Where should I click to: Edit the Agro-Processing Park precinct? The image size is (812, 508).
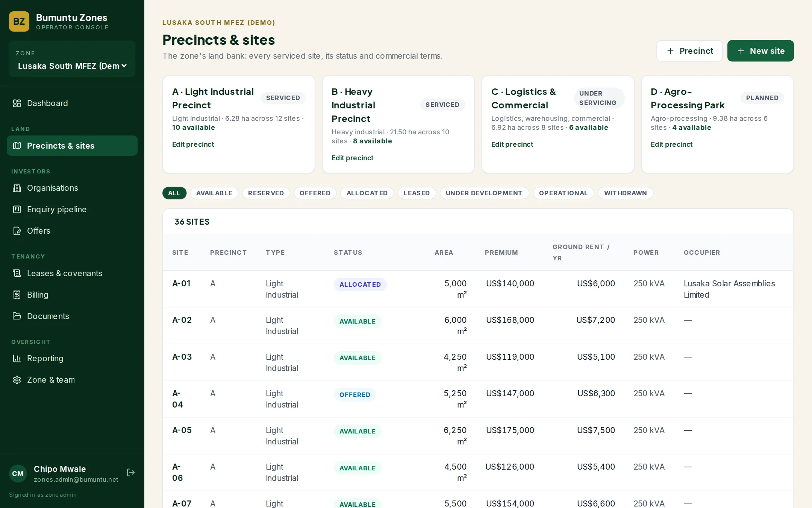(x=671, y=144)
